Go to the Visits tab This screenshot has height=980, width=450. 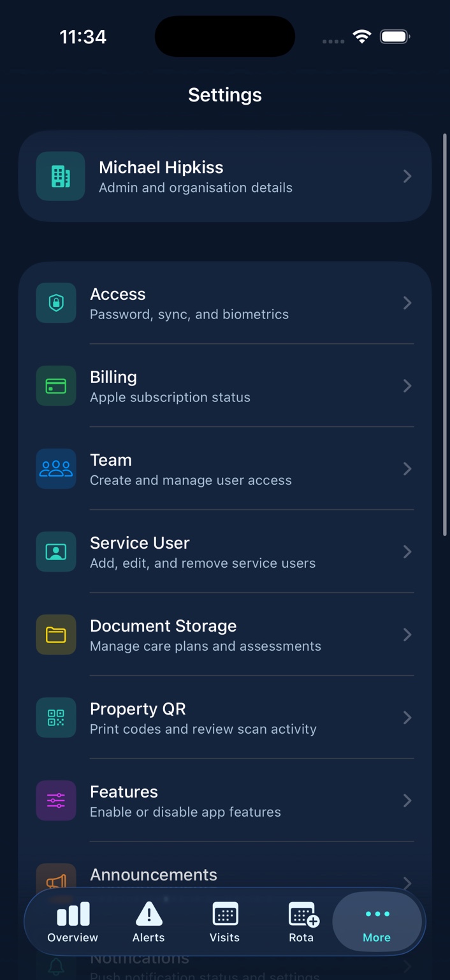click(224, 923)
